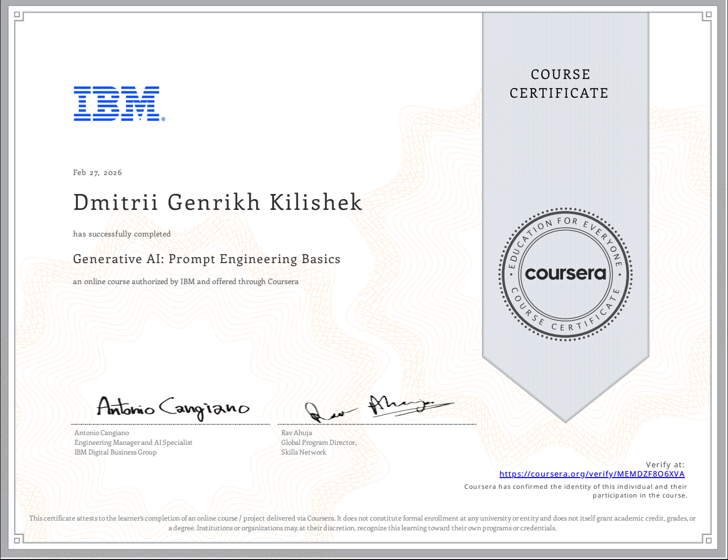728x560 pixels.
Task: Click the 'authorized by IBM' course description line
Action: tap(185, 282)
